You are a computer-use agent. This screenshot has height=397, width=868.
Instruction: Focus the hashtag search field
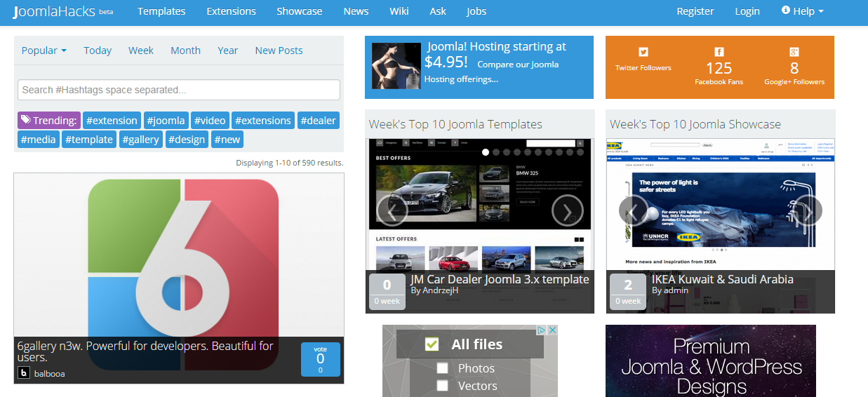(x=179, y=90)
